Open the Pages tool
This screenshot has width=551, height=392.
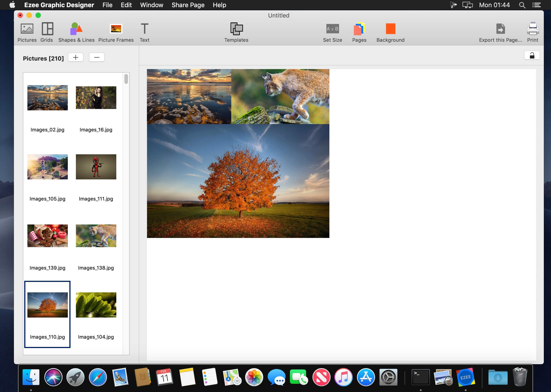(x=359, y=32)
